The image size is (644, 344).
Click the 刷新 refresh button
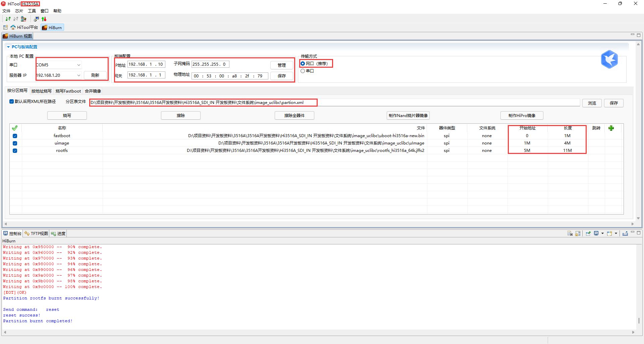pyautogui.click(x=95, y=75)
